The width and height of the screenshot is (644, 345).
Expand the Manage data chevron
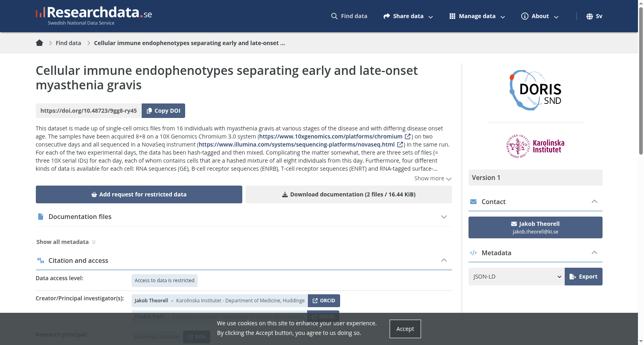(503, 17)
